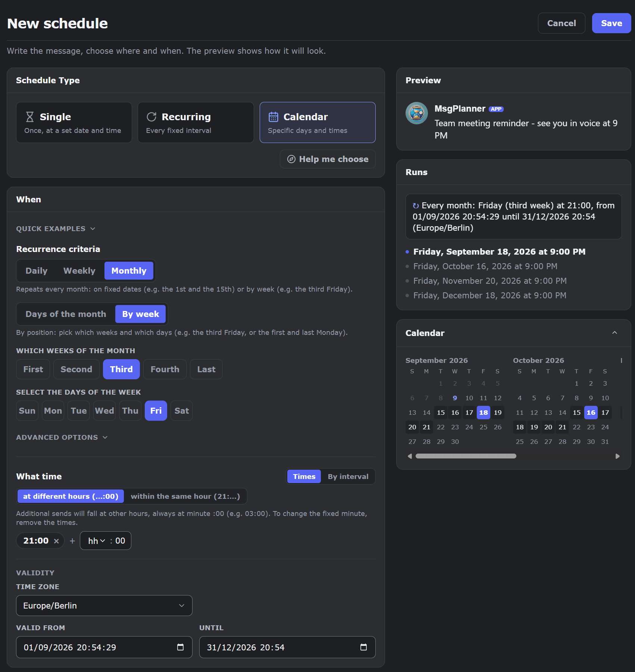Click the repeat icon in Runs summary
Viewport: 635px width, 672px height.
point(416,206)
